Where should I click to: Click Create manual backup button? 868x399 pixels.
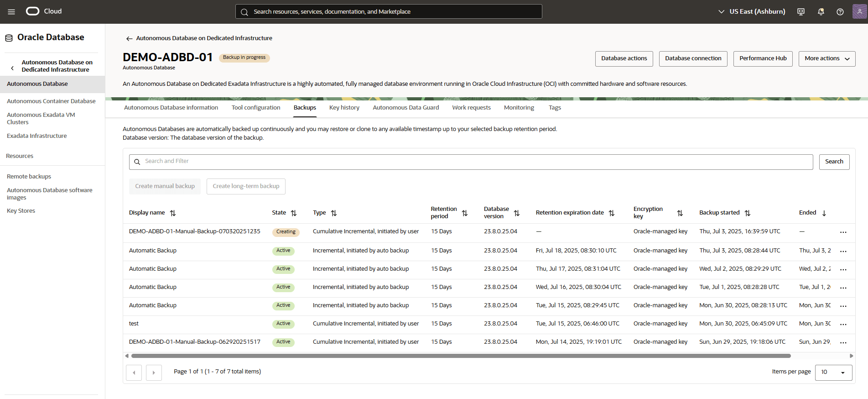(165, 186)
